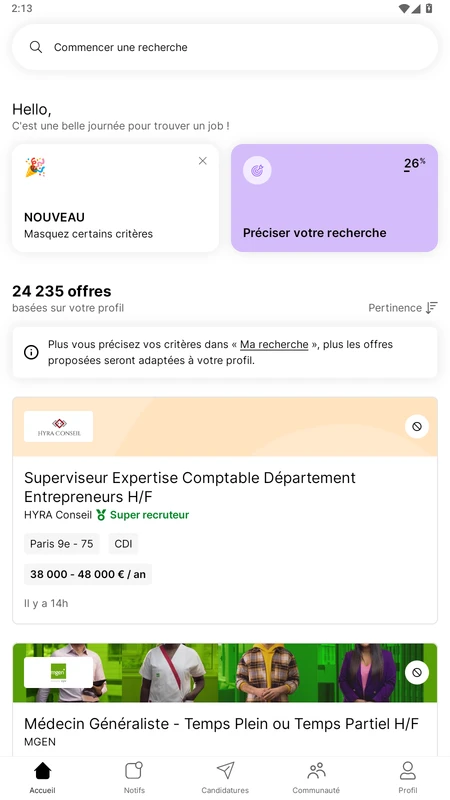Hide the HYRA Conseil job offer
This screenshot has width=450, height=800.
click(x=417, y=427)
